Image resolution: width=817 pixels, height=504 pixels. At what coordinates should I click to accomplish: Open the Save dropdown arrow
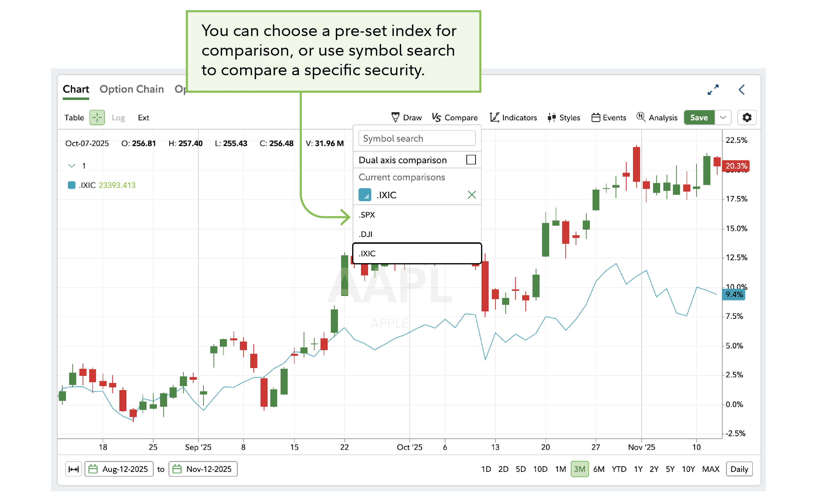tap(723, 117)
